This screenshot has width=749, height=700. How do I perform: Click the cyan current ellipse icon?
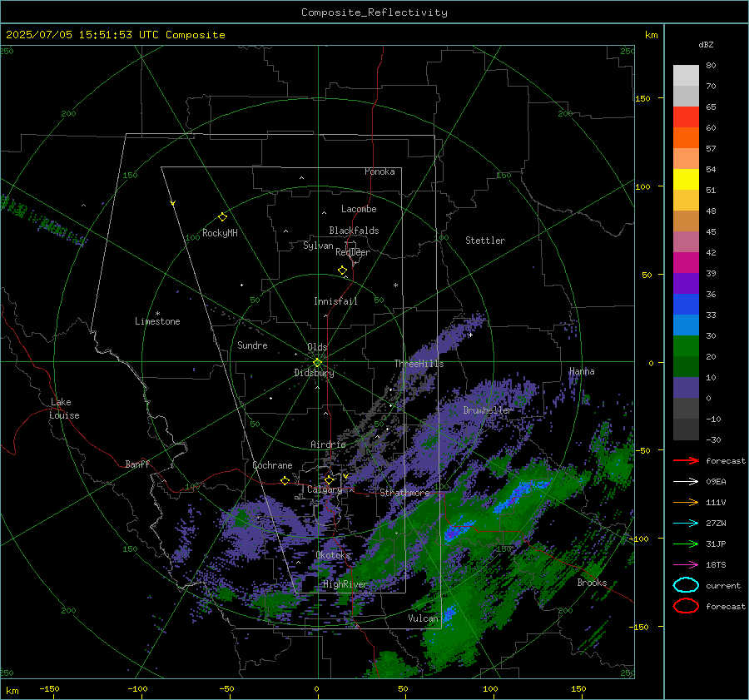pyautogui.click(x=686, y=585)
